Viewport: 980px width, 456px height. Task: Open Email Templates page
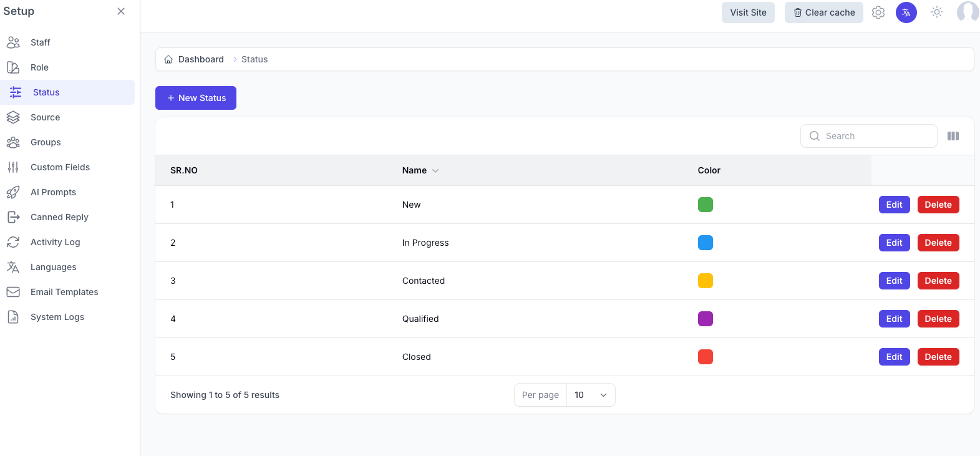pyautogui.click(x=67, y=292)
